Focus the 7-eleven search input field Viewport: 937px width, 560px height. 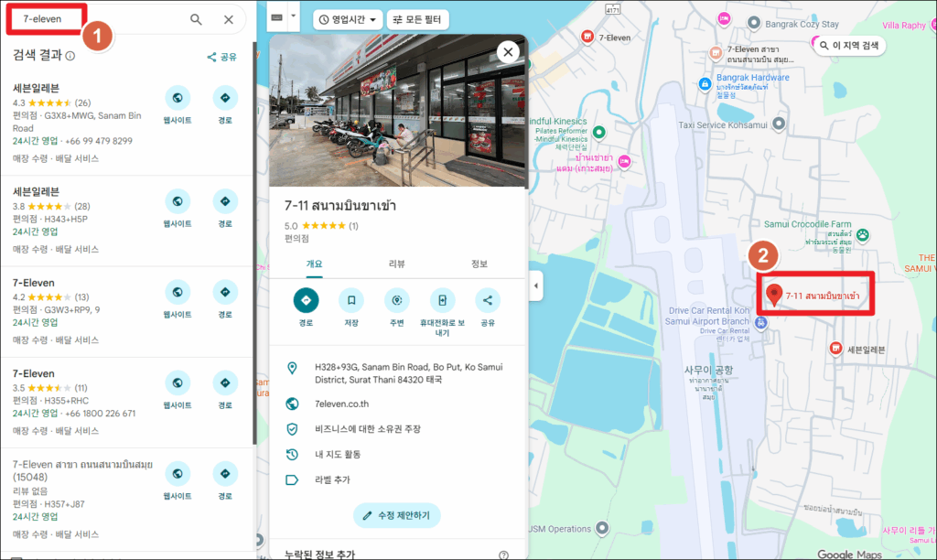tap(95, 19)
